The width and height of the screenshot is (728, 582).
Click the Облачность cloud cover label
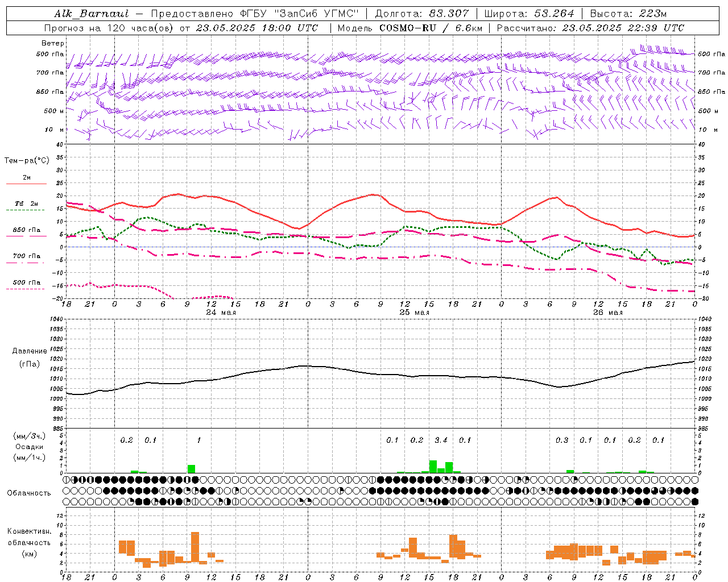pyautogui.click(x=29, y=493)
